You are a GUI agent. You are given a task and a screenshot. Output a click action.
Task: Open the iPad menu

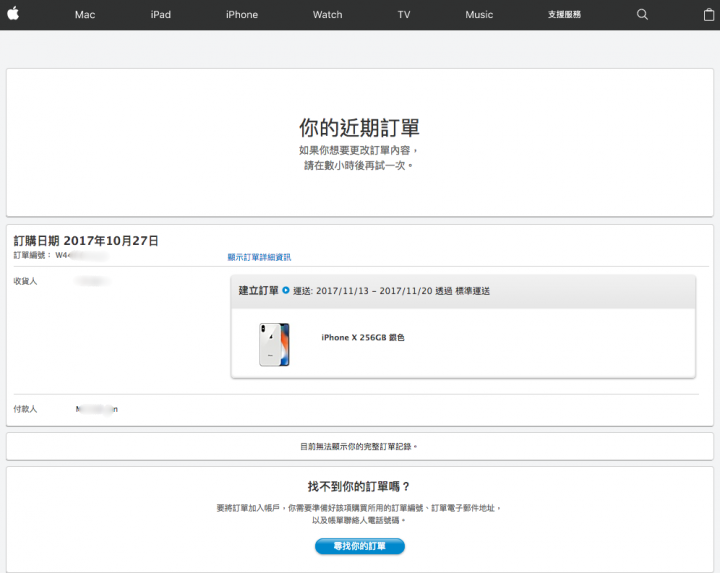click(161, 15)
